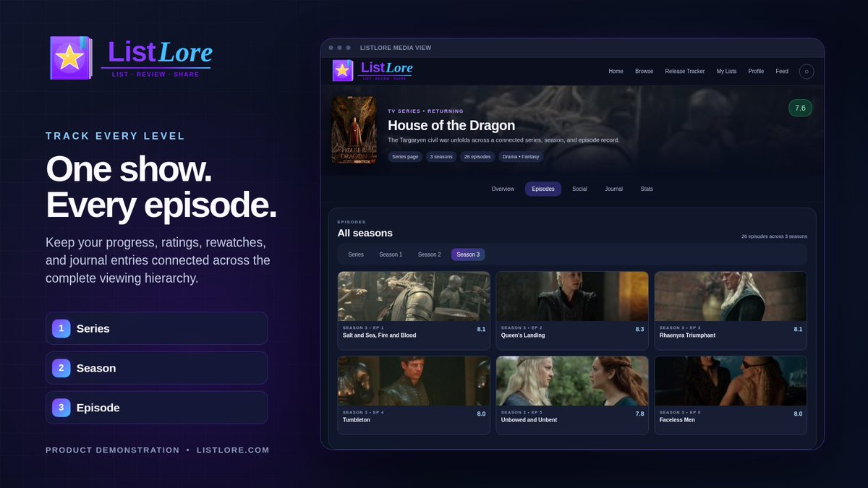Click the House of the Dragon title
The image size is (868, 488).
(451, 125)
